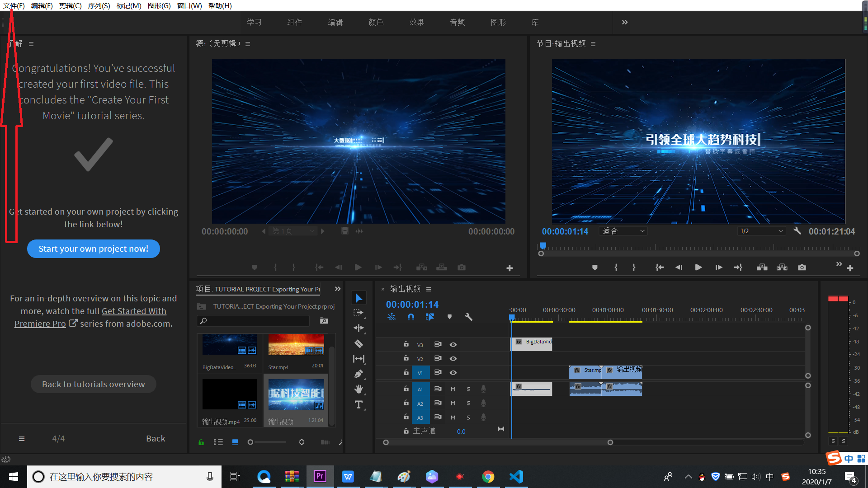Open Get Started With Premiere Pro link
This screenshot has width=868, height=488.
click(134, 311)
